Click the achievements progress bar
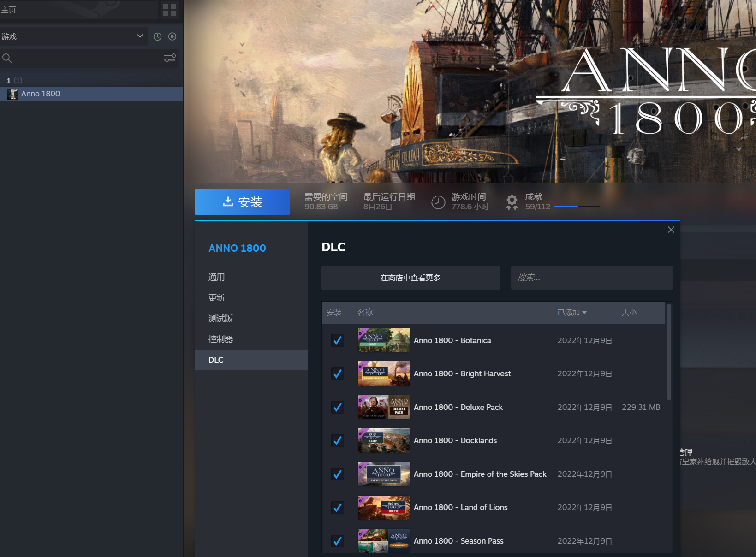Screen dimensions: 756x557 [x=577, y=207]
